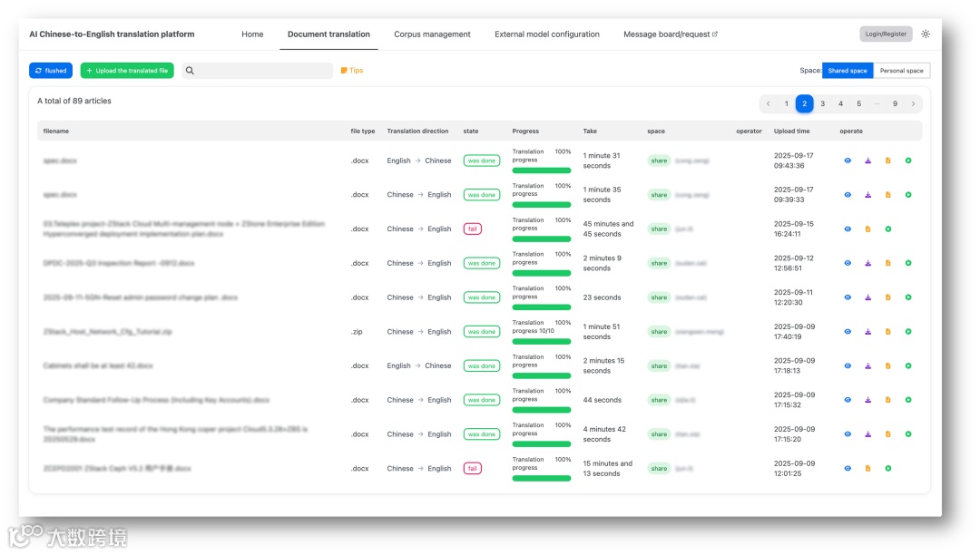Screen dimensions: 980x555
Task: Download the file uploaded 2025-09-12 12:56:51
Action: pos(868,263)
